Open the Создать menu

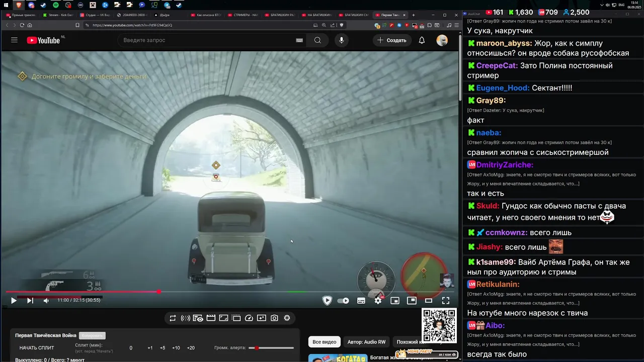[392, 40]
